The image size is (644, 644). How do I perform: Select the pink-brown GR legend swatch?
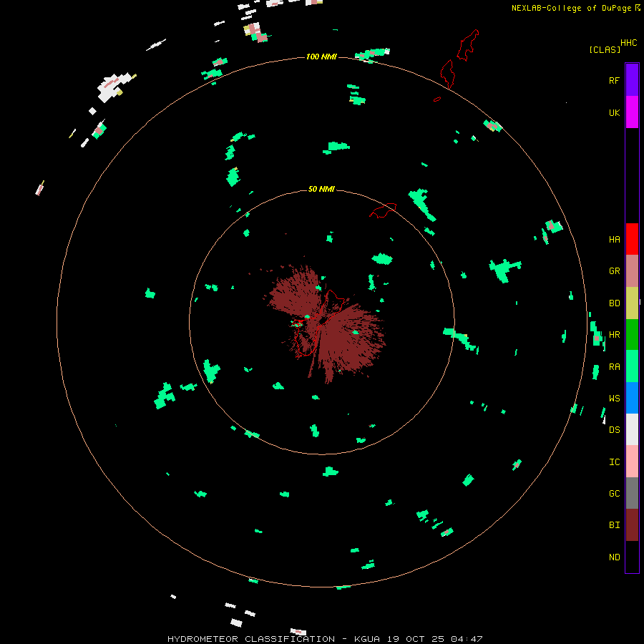pos(632,271)
